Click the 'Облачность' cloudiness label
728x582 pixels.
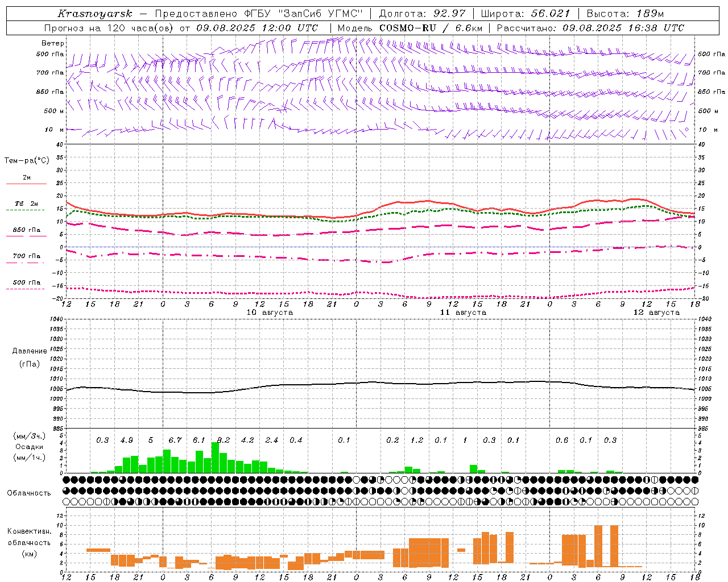tap(29, 493)
